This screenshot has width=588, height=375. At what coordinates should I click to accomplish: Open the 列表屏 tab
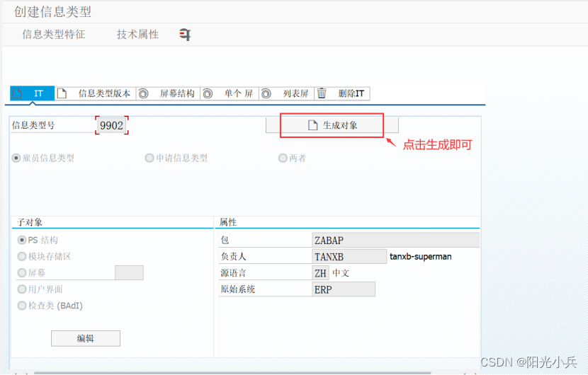pyautogui.click(x=286, y=93)
